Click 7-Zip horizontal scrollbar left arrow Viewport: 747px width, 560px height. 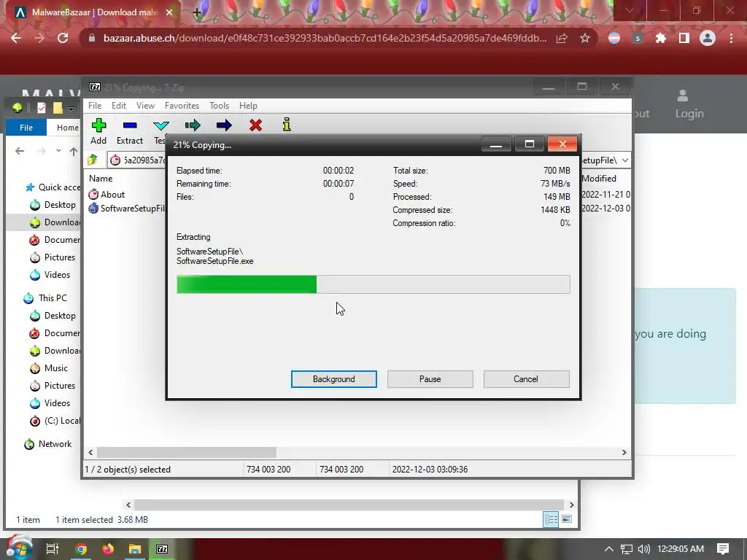[x=91, y=452]
